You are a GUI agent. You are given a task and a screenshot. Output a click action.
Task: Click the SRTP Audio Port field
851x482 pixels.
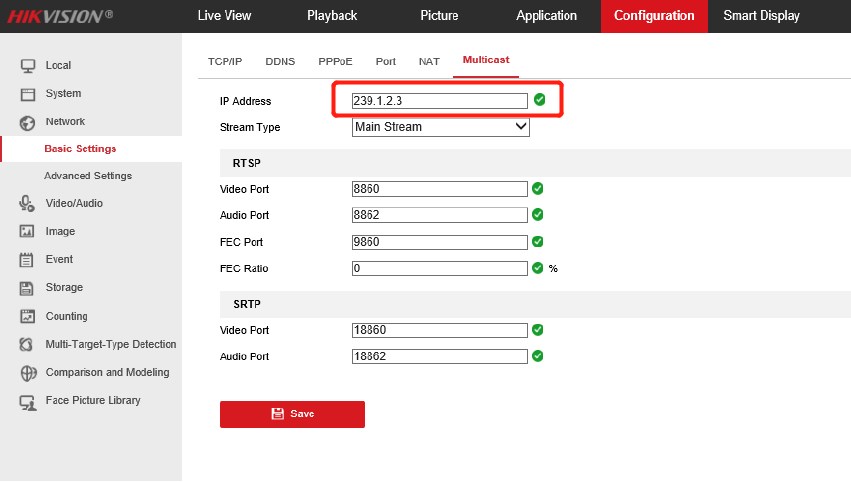coord(439,356)
